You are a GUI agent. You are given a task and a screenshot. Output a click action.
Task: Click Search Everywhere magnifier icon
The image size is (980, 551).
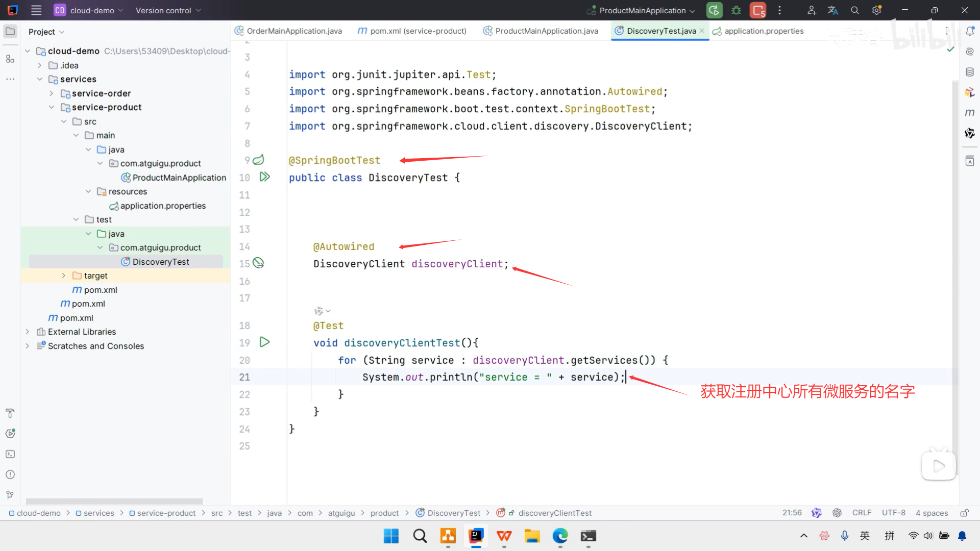[854, 10]
